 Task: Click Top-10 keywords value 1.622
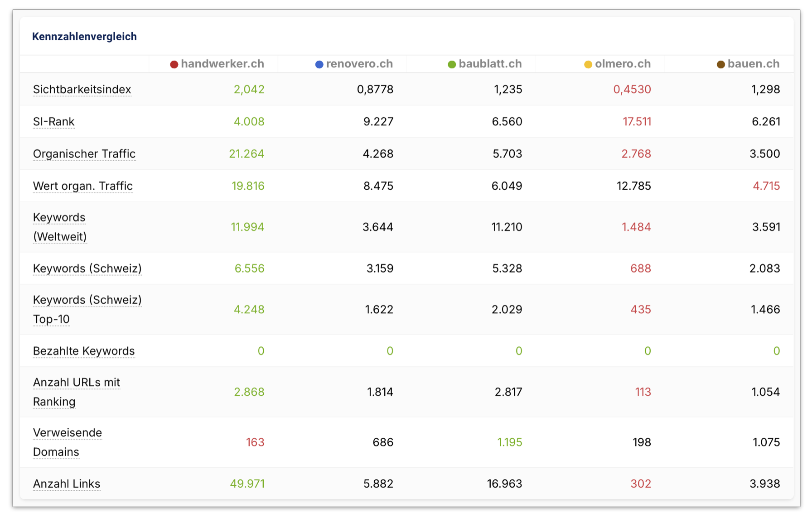pos(379,310)
